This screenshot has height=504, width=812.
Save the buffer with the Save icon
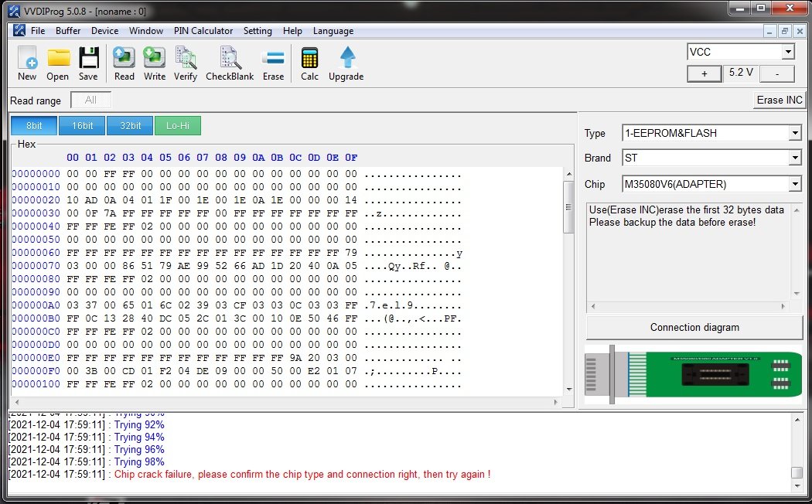[x=88, y=63]
